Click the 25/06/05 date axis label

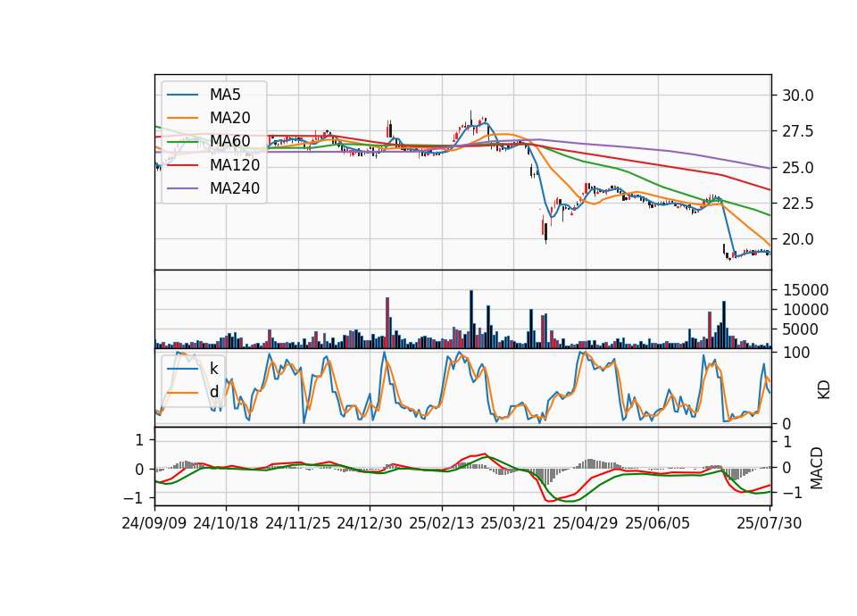658,523
